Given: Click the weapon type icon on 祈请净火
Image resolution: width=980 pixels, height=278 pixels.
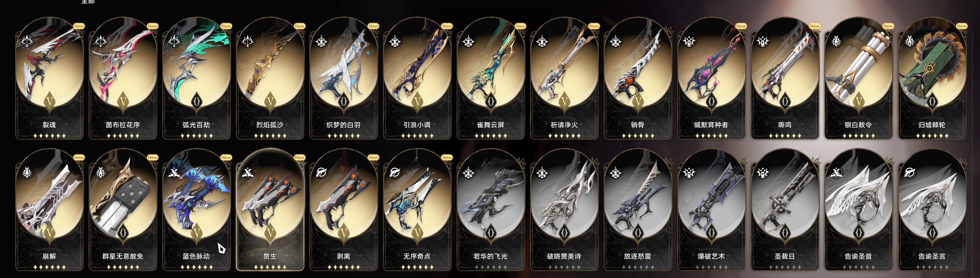Looking at the screenshot, I should (542, 41).
